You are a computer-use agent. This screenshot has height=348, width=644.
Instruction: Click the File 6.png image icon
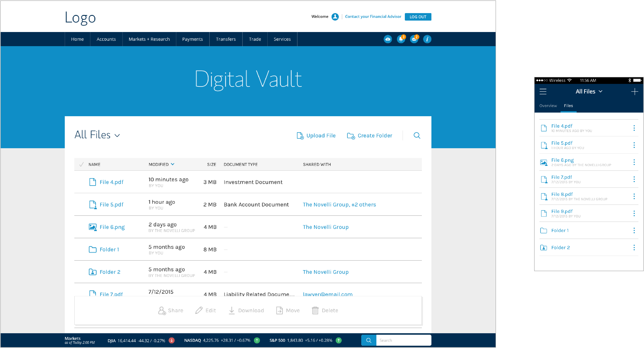pyautogui.click(x=93, y=227)
